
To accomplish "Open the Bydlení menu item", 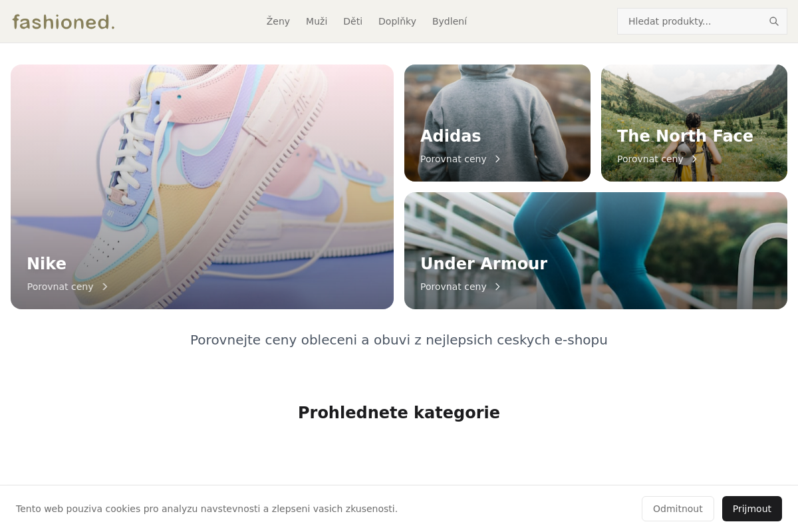I will [x=450, y=21].
